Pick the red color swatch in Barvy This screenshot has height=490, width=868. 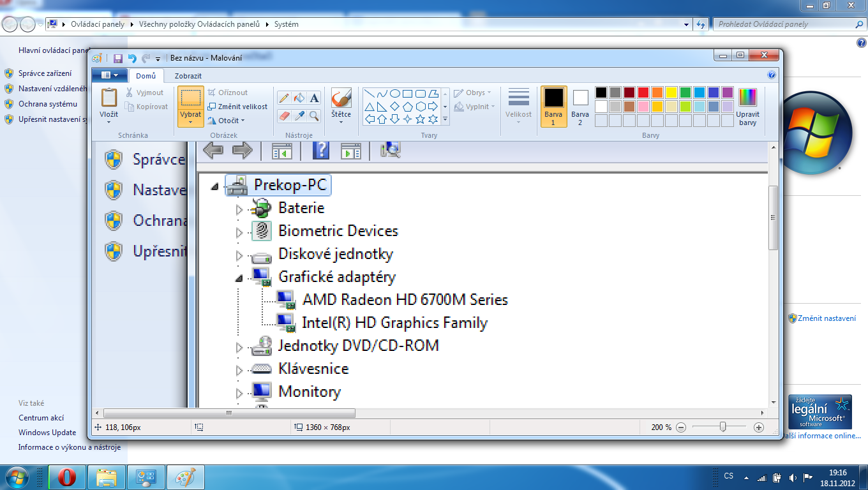click(643, 93)
